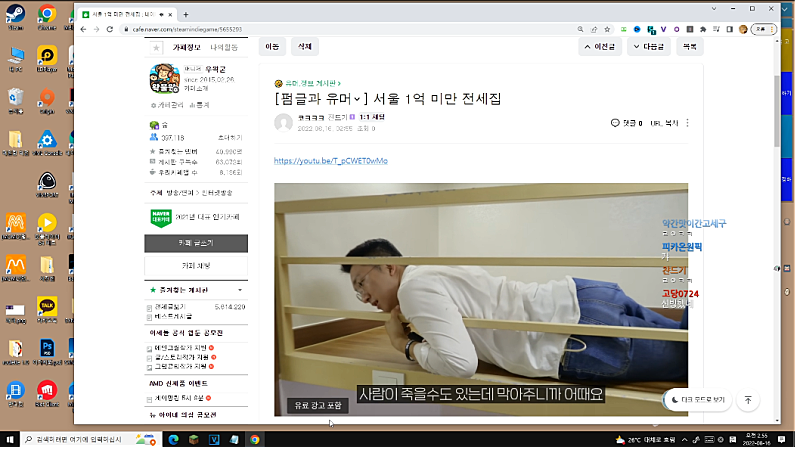Click the scroll-to-top arrow button
This screenshot has height=450, width=800.
[748, 400]
